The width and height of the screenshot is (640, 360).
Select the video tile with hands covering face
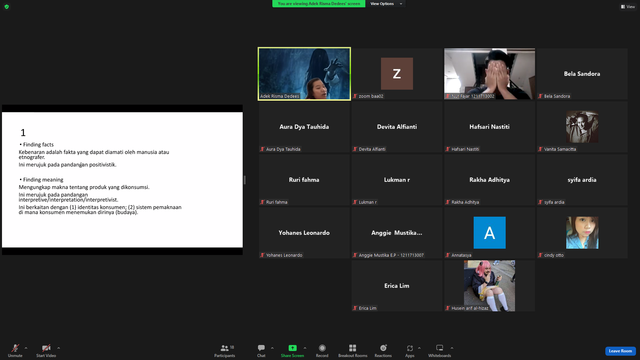(x=489, y=74)
